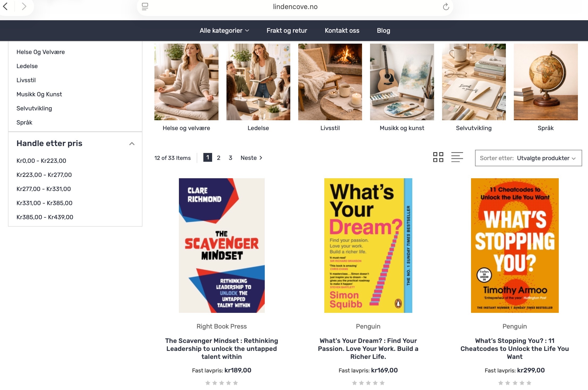Collapse the Handle etter pris section
The image size is (588, 390).
pos(132,144)
